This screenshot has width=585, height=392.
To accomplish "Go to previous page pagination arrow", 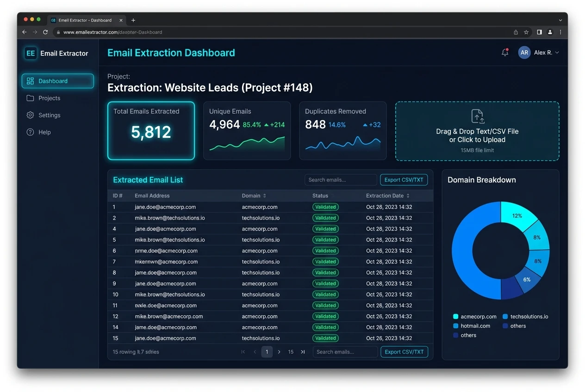I will [255, 352].
